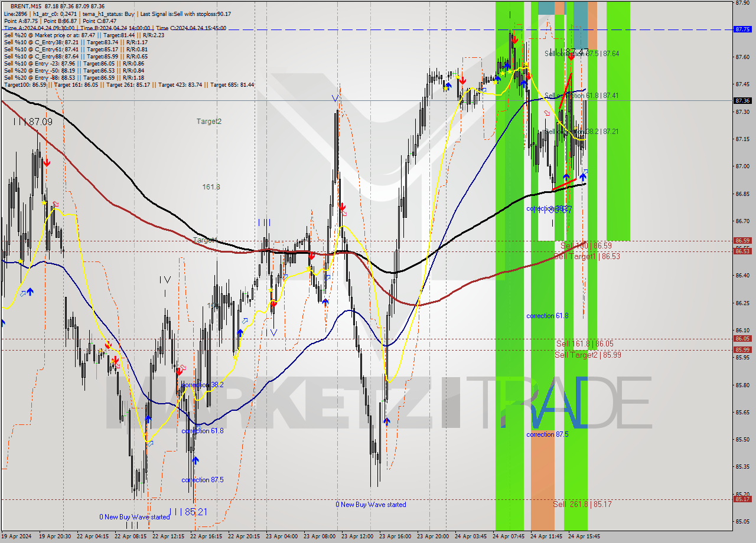Click the 87.00 price scale value
The image size is (756, 543).
click(742, 166)
